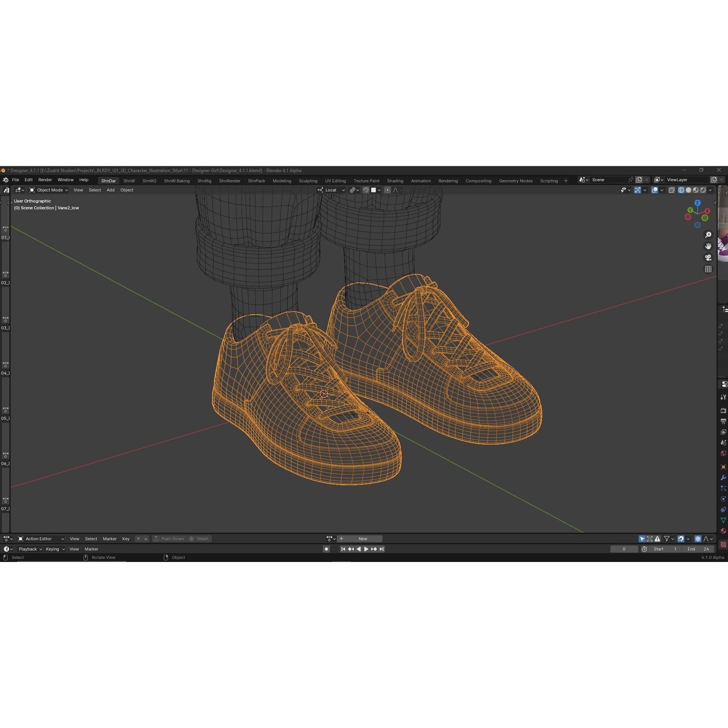The image size is (728, 728).
Task: Open the Modeling workspace tab
Action: (x=282, y=181)
